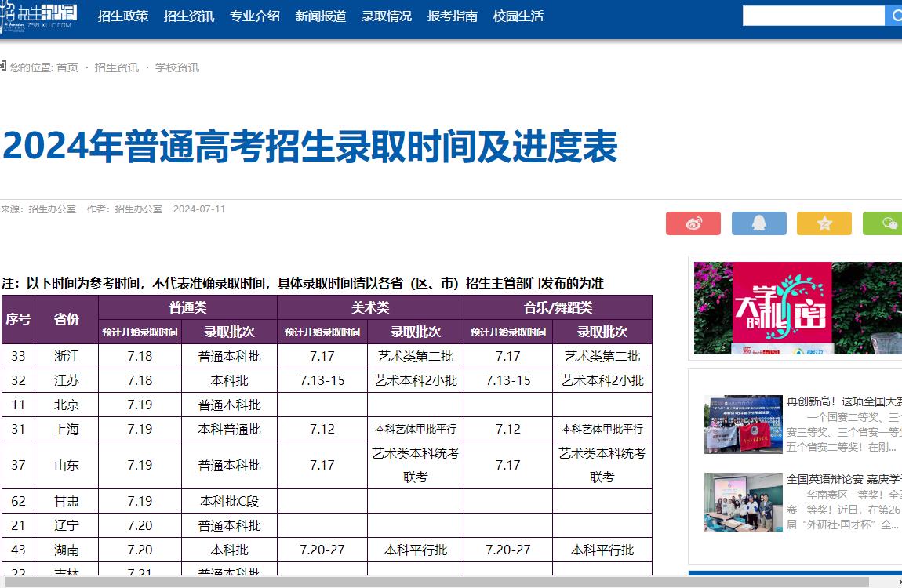Share article to Qzone
The width and height of the screenshot is (902, 588).
824,223
